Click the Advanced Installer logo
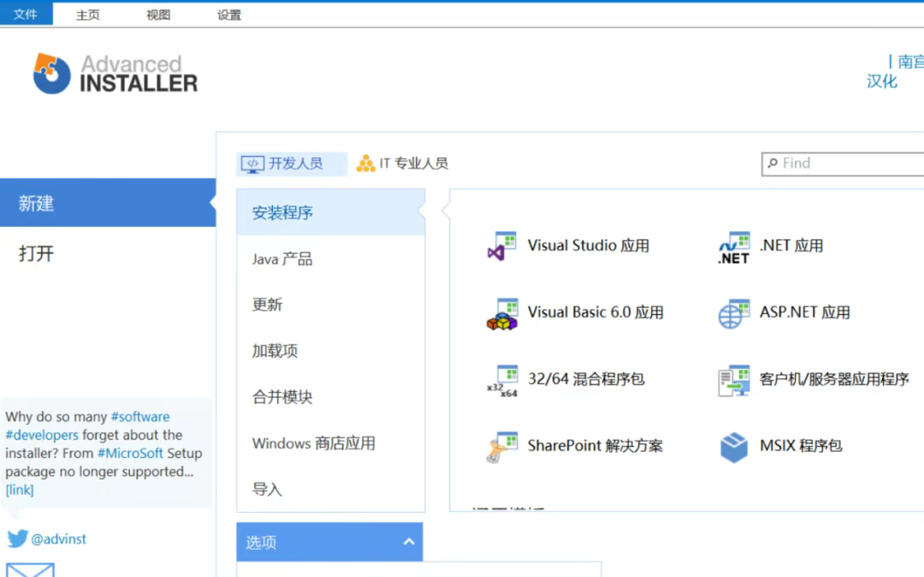 [114, 72]
